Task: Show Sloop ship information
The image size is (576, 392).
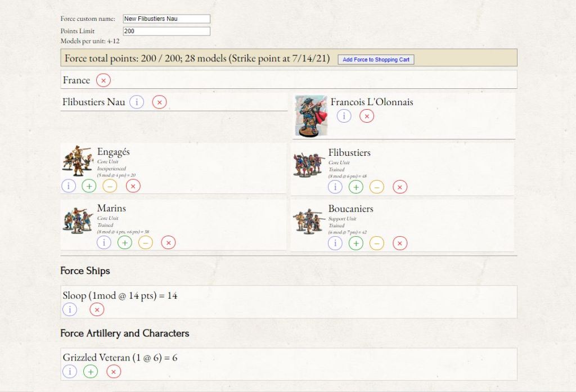Action: [69, 309]
